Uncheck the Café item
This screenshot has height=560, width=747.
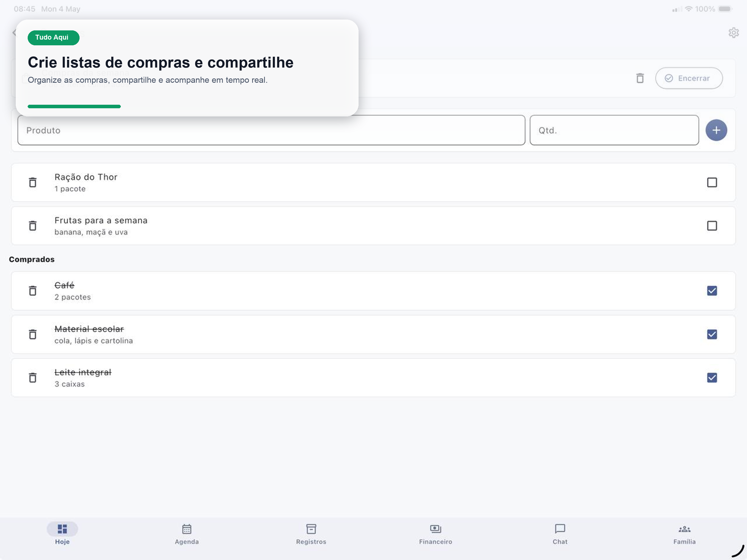(x=712, y=291)
